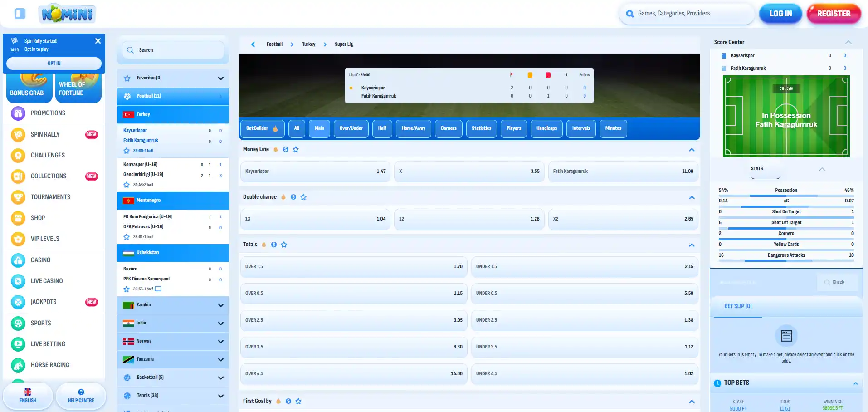868x412 pixels.
Task: Collapse the Money Line market
Action: 692,150
